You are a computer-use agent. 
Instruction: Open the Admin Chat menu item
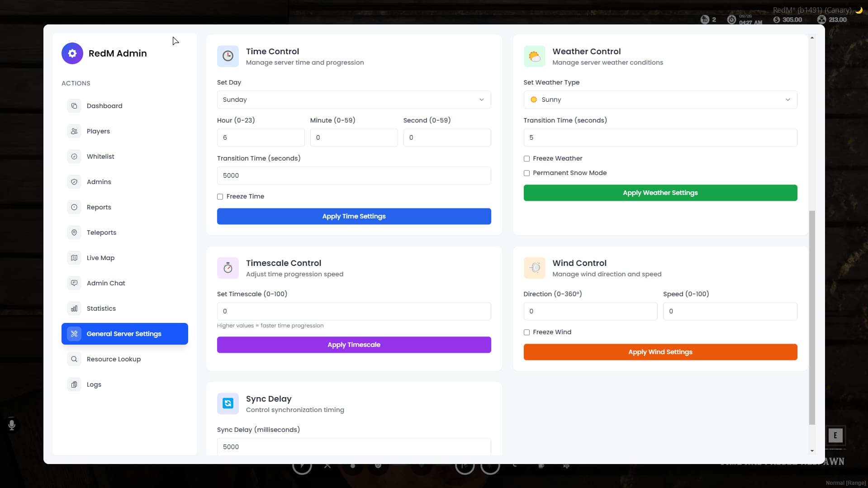pos(106,283)
